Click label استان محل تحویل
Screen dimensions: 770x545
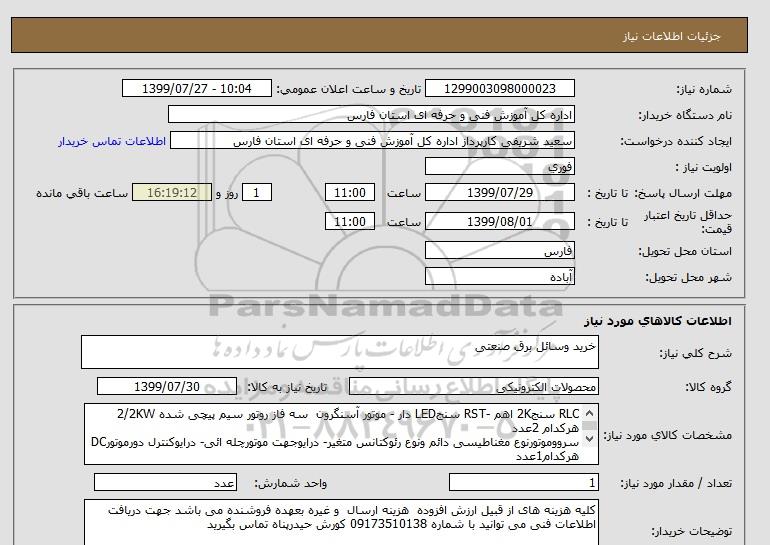685,251
